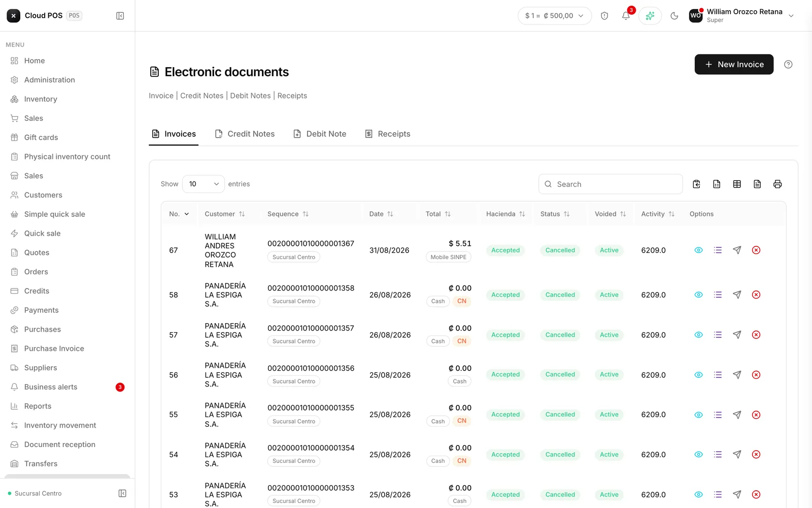Image resolution: width=812 pixels, height=508 pixels.
Task: Open the help question mark icon
Action: (x=788, y=65)
